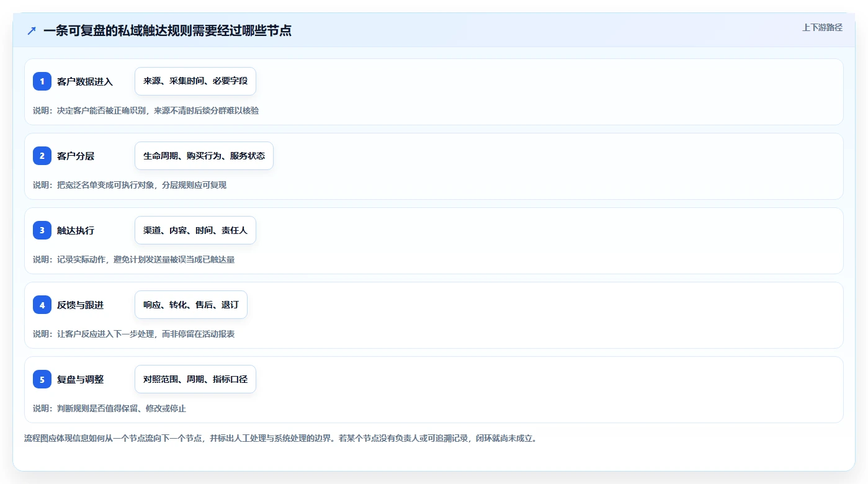Select the 响应、转化、售后、退订 chip

coord(191,305)
